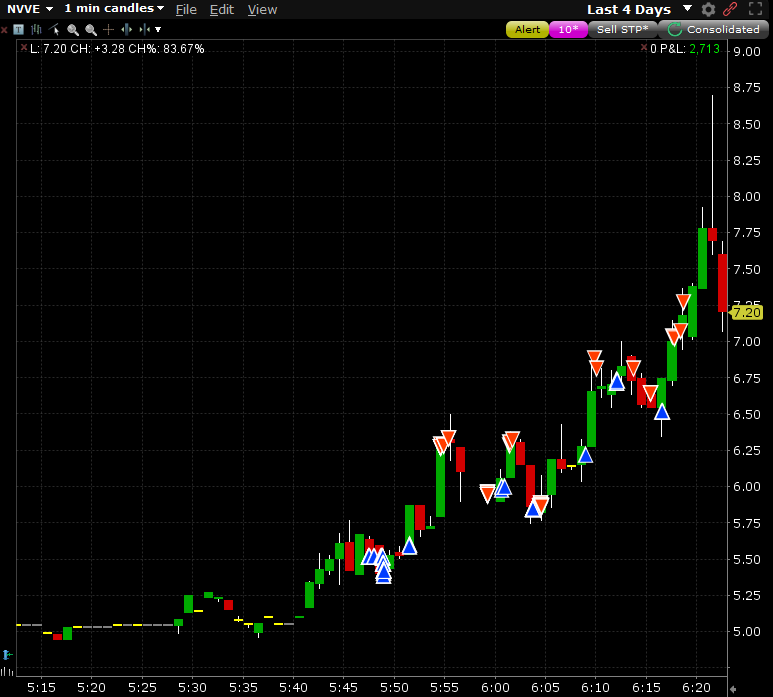
Task: Click the yellow Alert button
Action: tap(527, 30)
